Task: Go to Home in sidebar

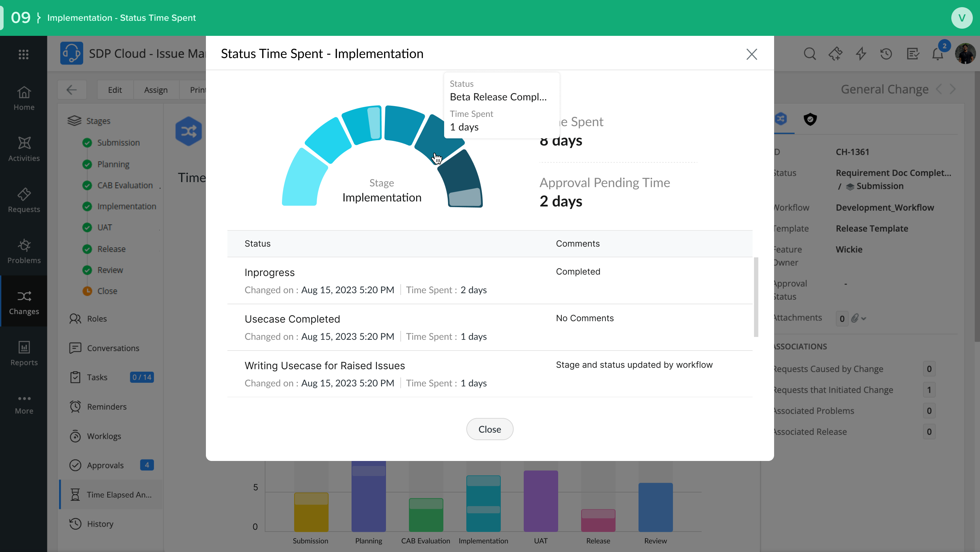Action: coord(24,98)
